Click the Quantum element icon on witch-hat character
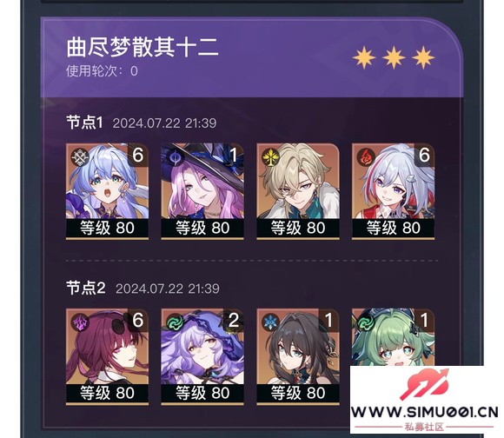 (176, 158)
